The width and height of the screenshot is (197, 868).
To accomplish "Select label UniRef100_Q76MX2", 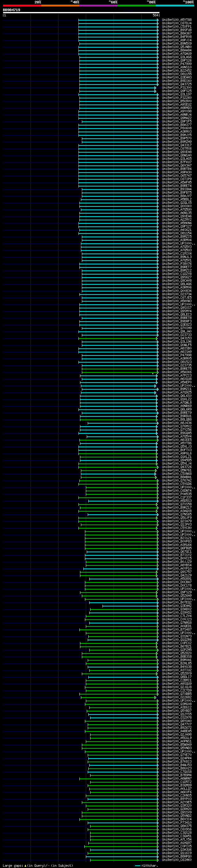I will 176,426.
